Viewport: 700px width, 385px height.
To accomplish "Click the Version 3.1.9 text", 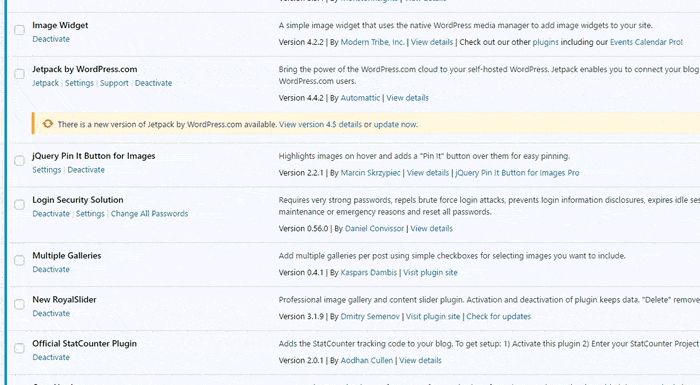I will [301, 316].
